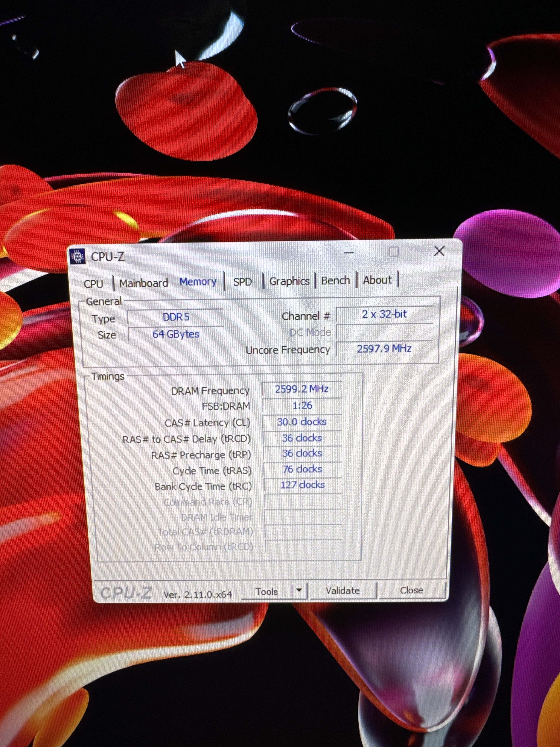Expand the Tools dropdown arrow
560x747 pixels.
click(299, 591)
